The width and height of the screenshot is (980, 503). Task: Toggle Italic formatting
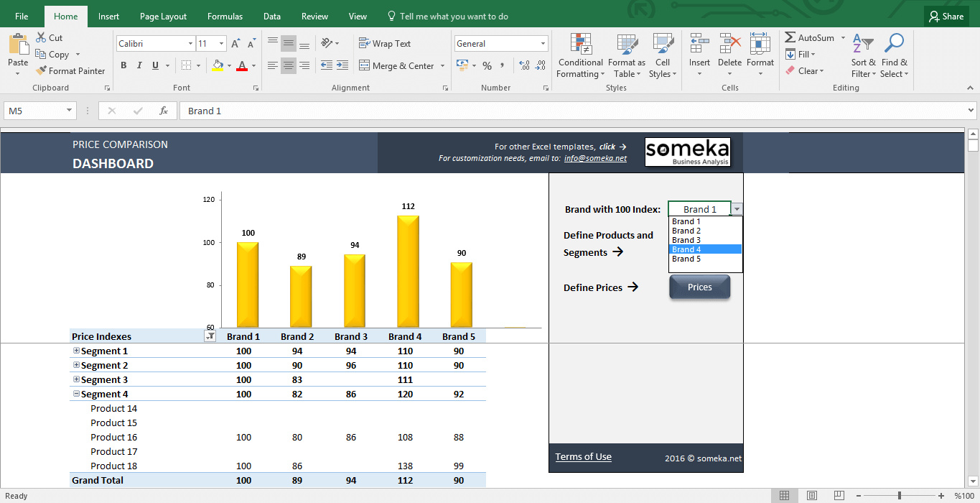pos(139,66)
